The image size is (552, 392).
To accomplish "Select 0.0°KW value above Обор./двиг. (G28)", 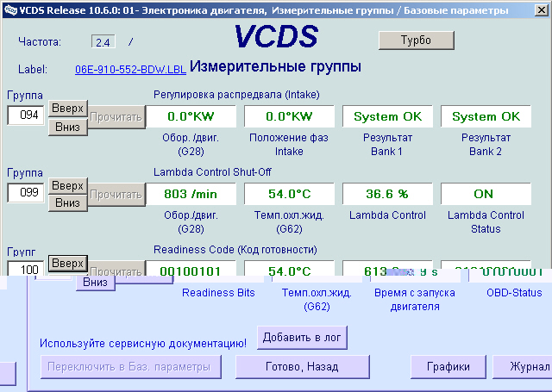I will click(191, 116).
